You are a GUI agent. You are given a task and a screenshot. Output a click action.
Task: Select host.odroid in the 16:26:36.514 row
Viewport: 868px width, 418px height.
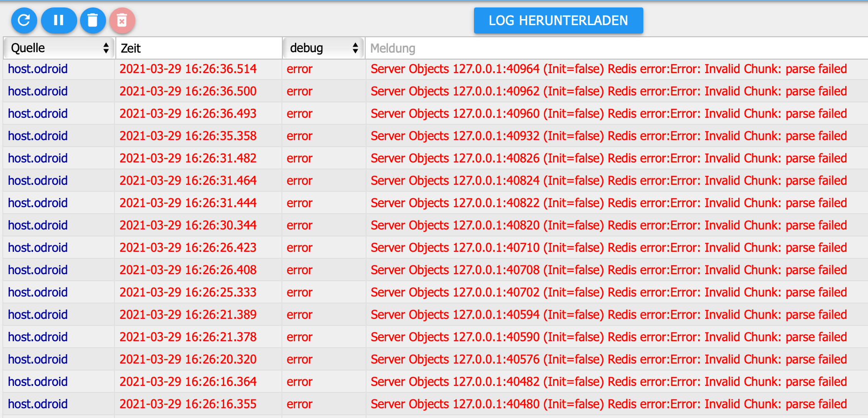[x=38, y=69]
